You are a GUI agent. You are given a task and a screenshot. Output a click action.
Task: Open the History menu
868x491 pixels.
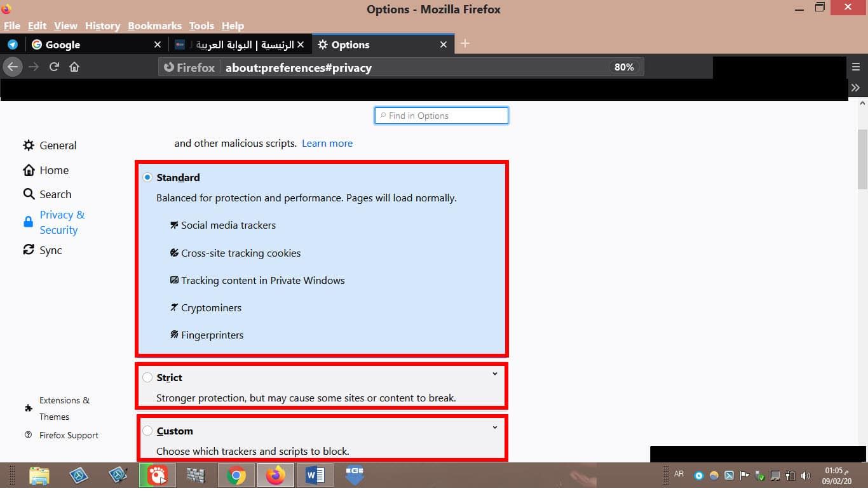click(x=102, y=26)
